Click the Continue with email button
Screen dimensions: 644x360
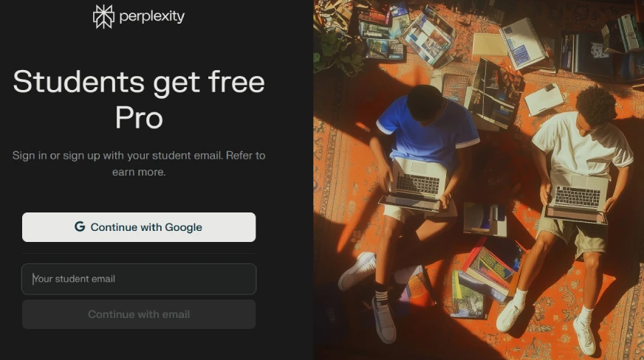pyautogui.click(x=139, y=314)
